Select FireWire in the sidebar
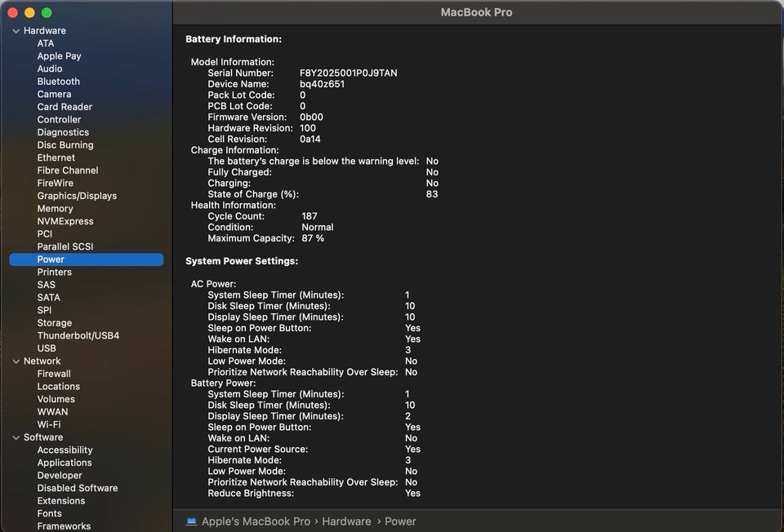The image size is (784, 532). click(55, 184)
